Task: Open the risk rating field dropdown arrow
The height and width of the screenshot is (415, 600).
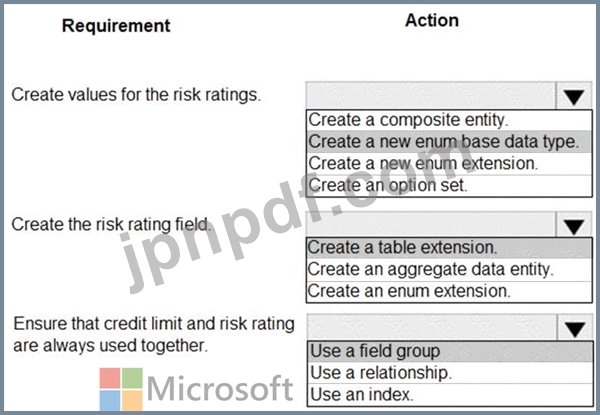Action: point(572,227)
